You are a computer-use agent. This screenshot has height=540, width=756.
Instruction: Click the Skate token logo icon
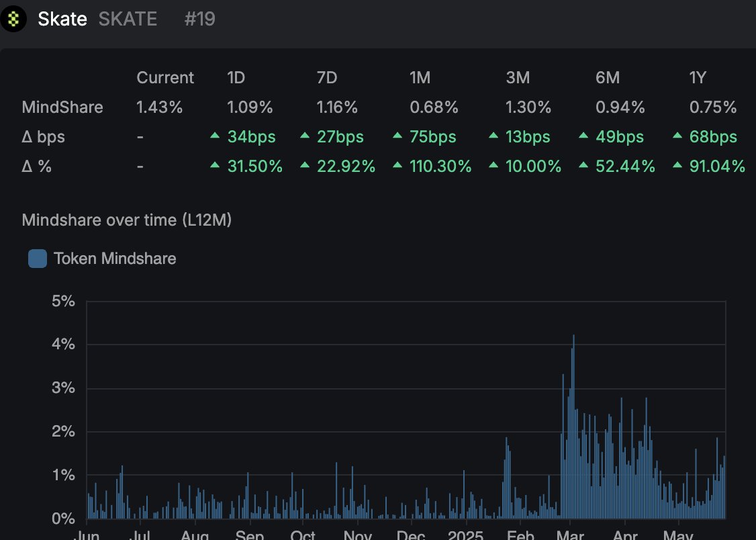pyautogui.click(x=13, y=19)
